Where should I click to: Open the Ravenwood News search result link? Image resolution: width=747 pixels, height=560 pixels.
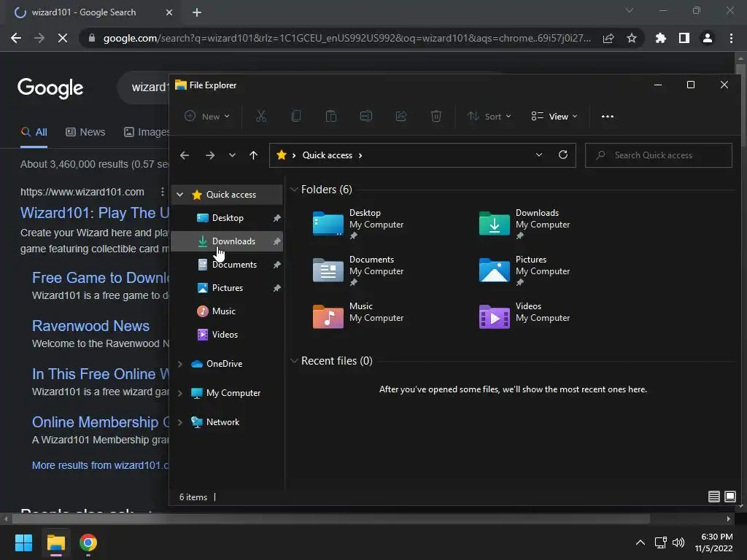[90, 326]
